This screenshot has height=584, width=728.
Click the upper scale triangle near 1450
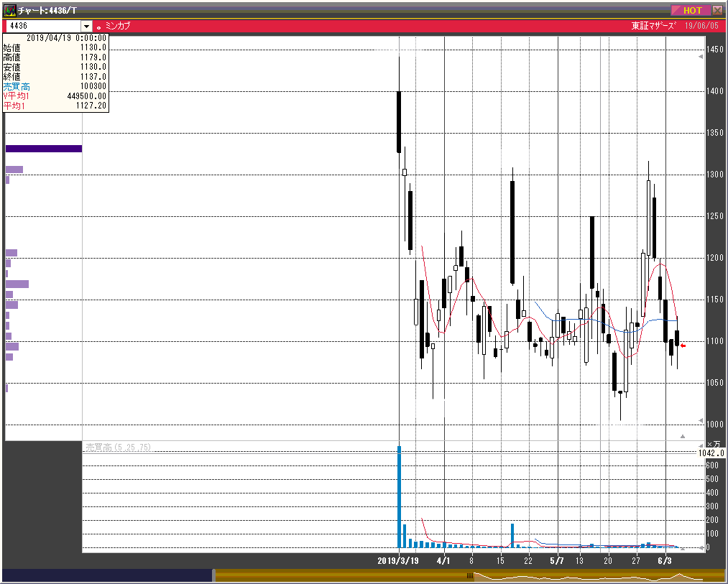(x=701, y=57)
